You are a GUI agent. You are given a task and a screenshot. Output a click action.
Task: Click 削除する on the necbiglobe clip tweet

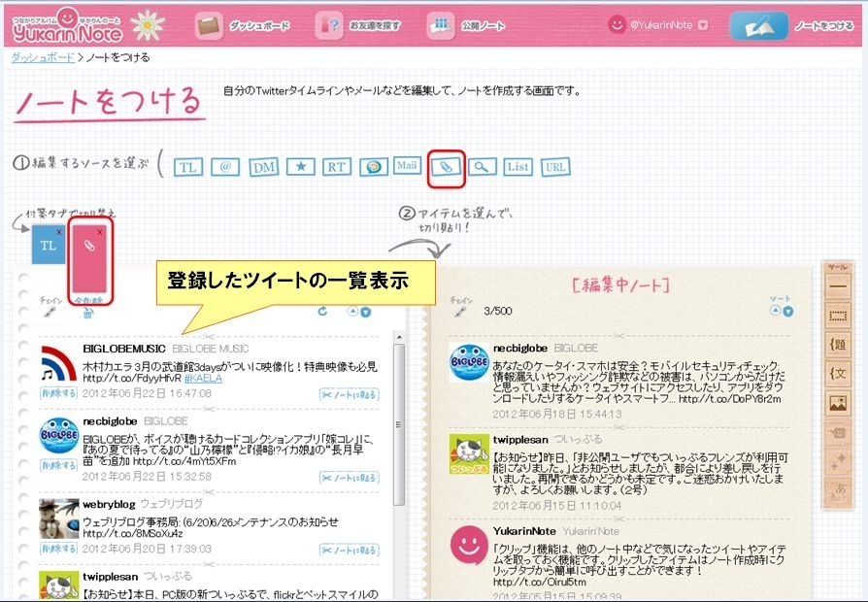tap(58, 465)
